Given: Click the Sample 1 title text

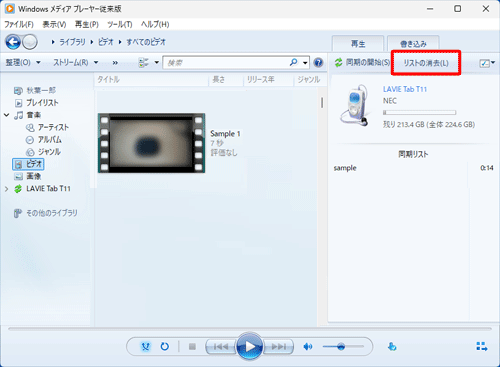Looking at the screenshot, I should (x=225, y=134).
